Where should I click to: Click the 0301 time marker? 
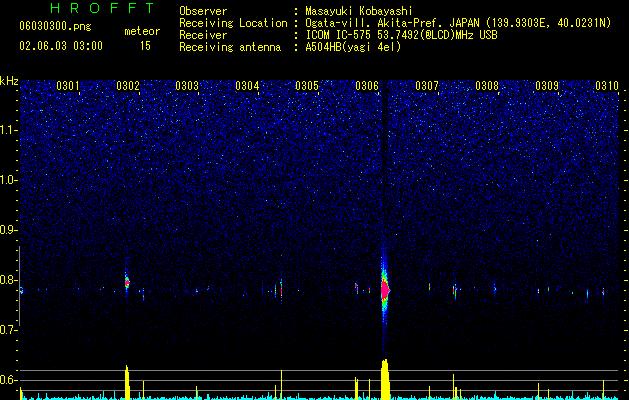coord(67,85)
